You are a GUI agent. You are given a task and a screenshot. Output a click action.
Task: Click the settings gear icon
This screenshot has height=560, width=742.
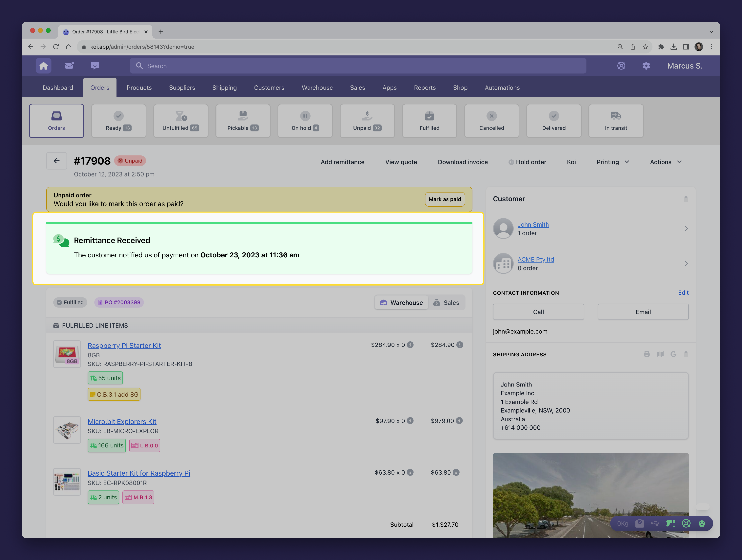click(646, 66)
